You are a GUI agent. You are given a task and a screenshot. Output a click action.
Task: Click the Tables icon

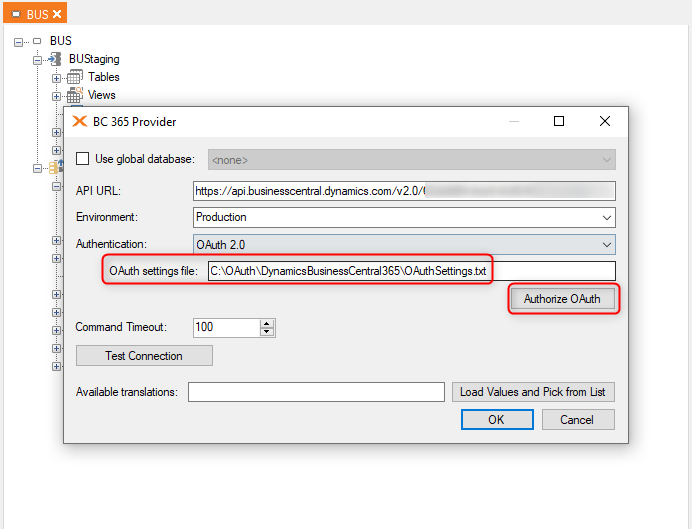point(75,77)
